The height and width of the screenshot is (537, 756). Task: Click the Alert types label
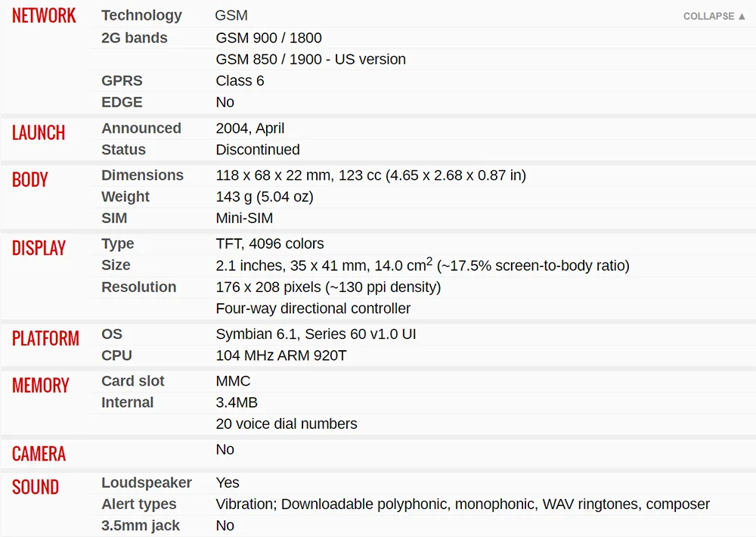point(138,504)
